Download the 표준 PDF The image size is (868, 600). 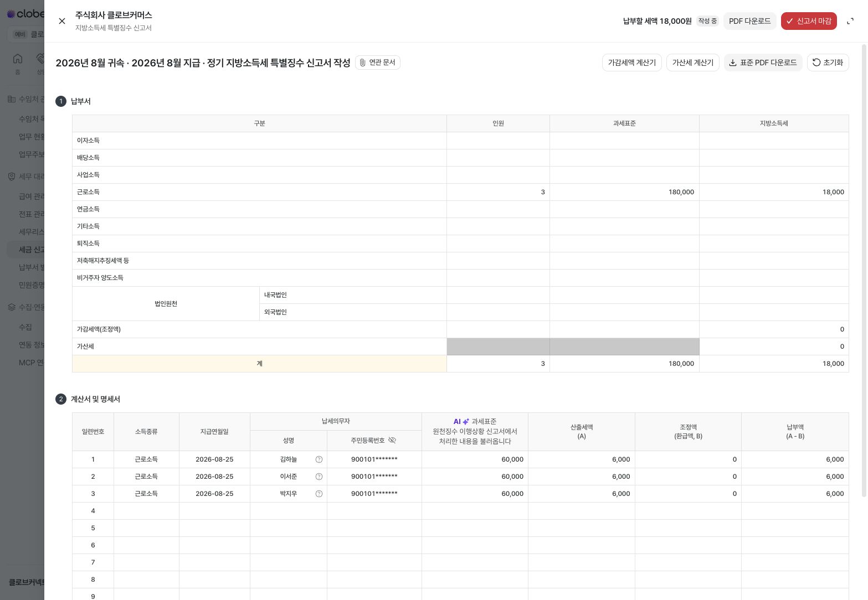[x=763, y=63]
